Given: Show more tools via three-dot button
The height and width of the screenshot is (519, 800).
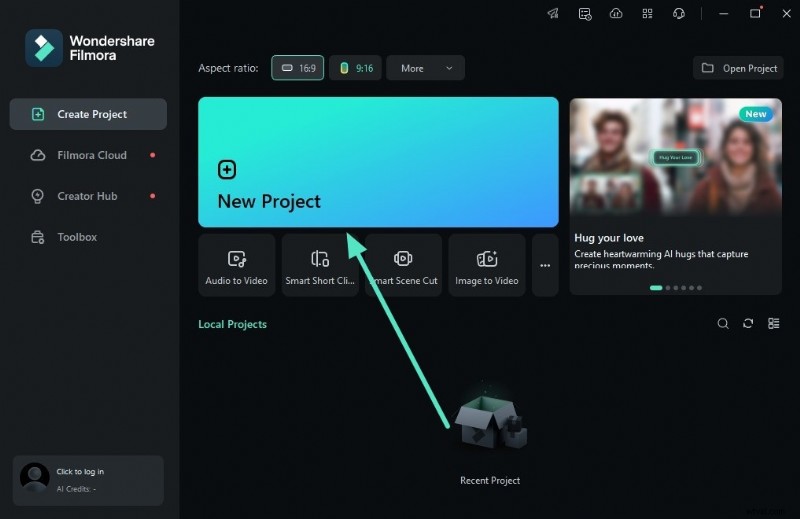Looking at the screenshot, I should point(545,266).
